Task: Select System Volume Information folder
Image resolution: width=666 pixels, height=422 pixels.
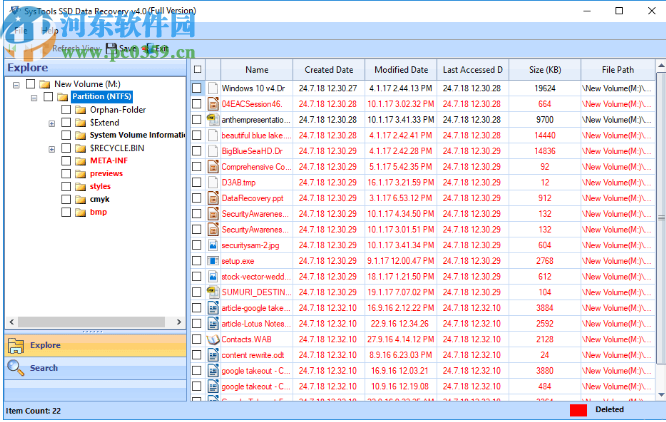Action: (137, 135)
